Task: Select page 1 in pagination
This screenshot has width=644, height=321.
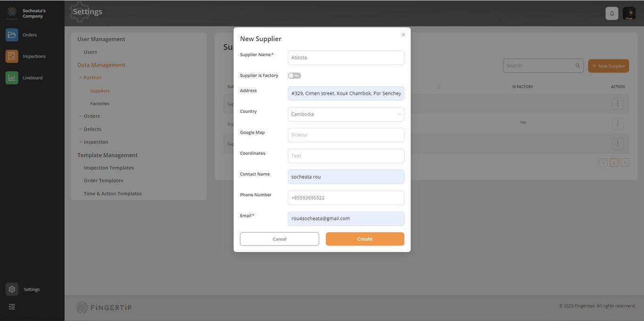Action: [614, 163]
